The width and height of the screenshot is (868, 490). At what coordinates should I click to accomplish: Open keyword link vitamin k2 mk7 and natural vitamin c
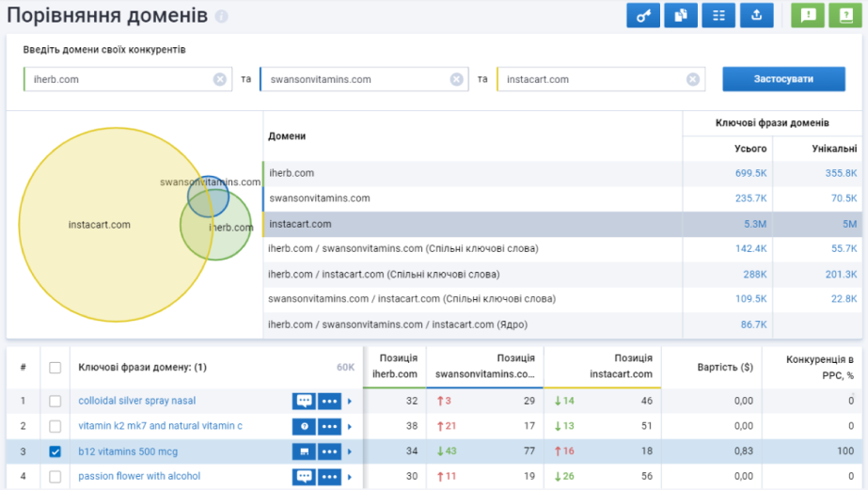160,426
